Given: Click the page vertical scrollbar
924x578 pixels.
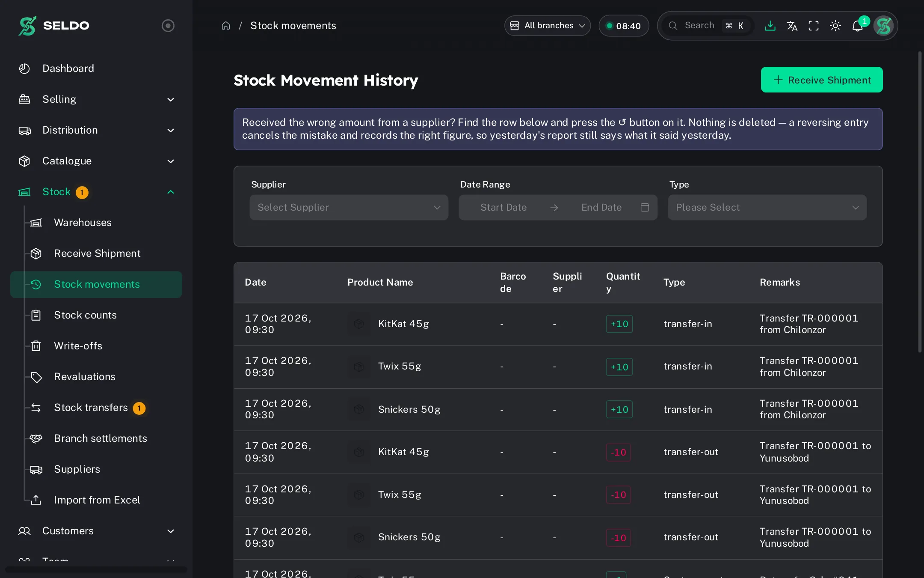Looking at the screenshot, I should pos(920,201).
